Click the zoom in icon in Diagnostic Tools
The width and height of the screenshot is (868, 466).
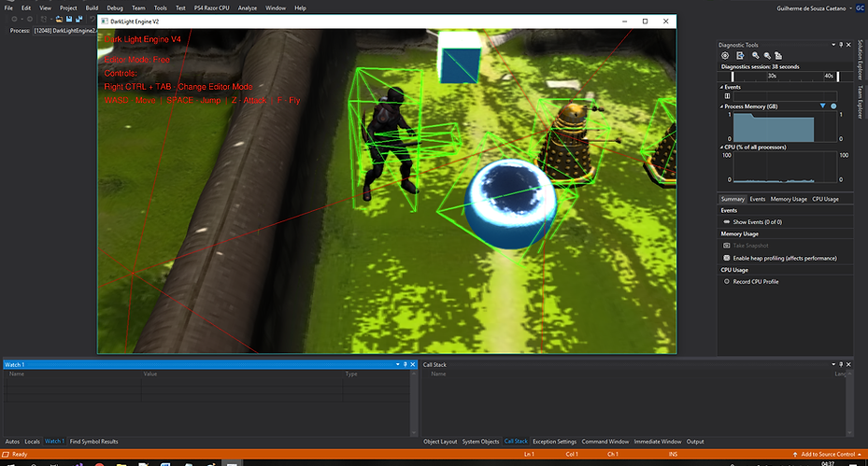755,55
